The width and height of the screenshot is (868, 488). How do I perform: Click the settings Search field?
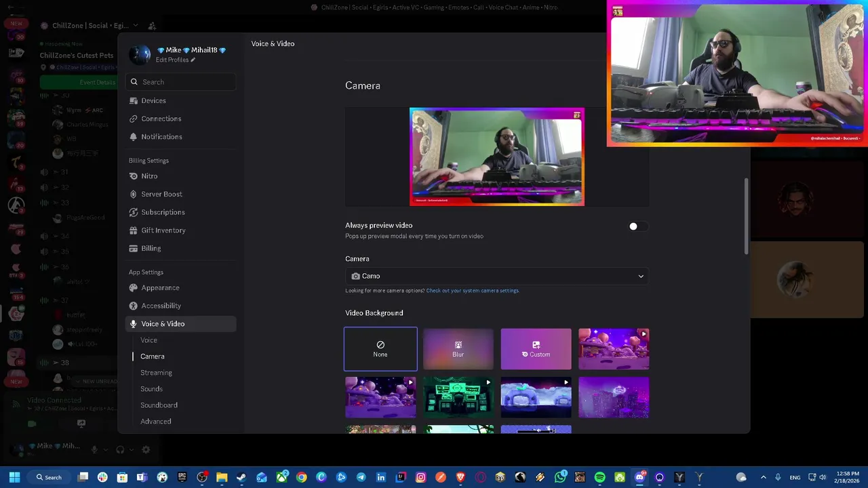pos(180,82)
